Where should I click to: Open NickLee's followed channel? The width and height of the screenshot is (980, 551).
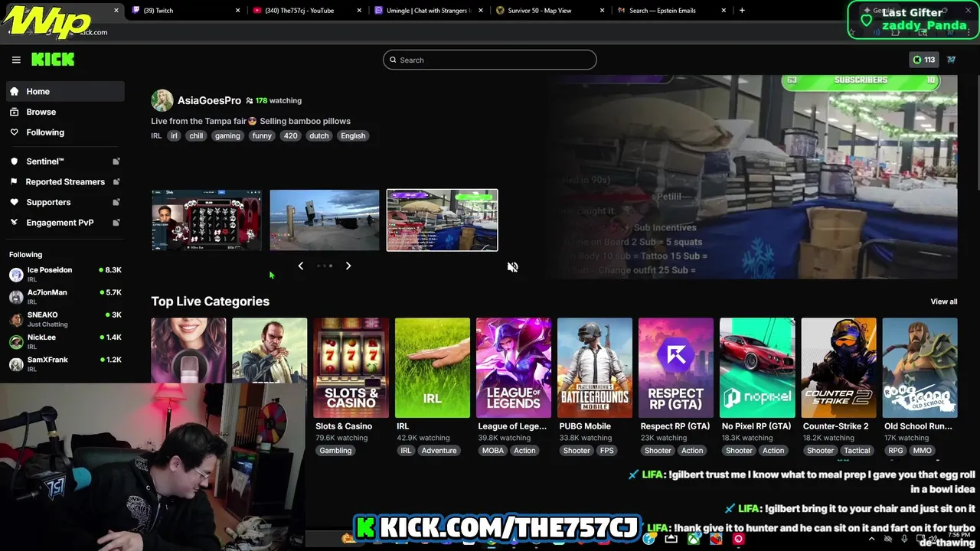(x=65, y=341)
